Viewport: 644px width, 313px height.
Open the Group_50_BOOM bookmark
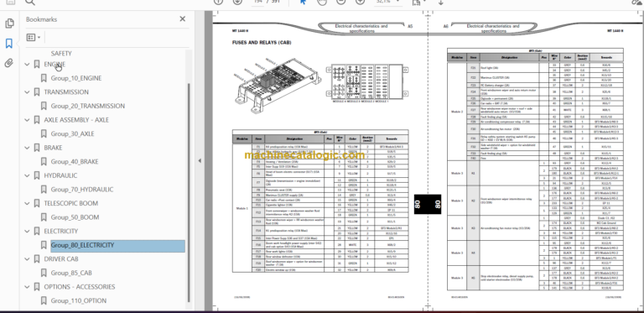75,217
